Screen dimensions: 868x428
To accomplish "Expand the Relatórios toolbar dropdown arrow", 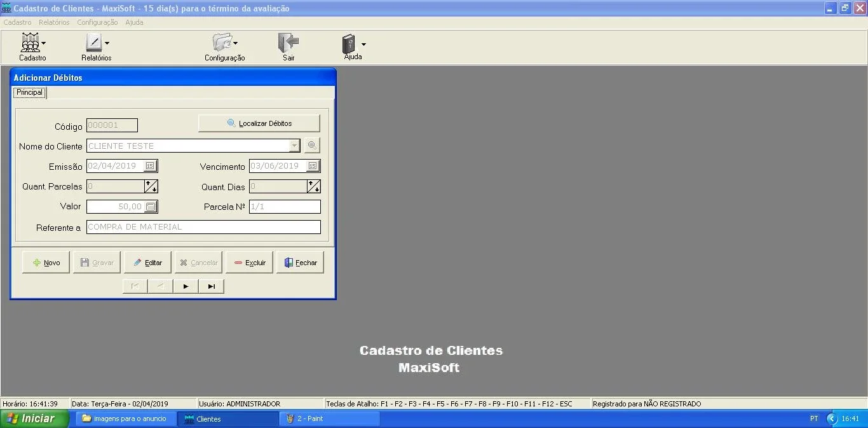I will tap(107, 43).
